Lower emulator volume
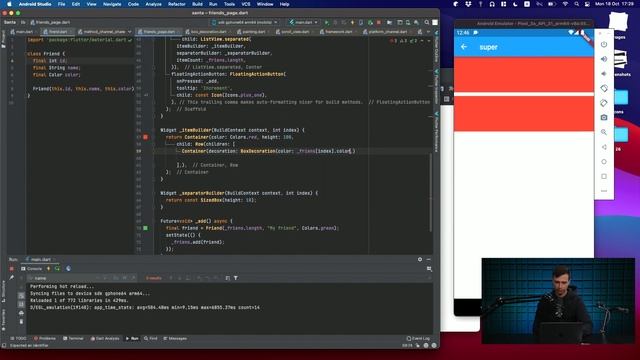 tap(604, 74)
